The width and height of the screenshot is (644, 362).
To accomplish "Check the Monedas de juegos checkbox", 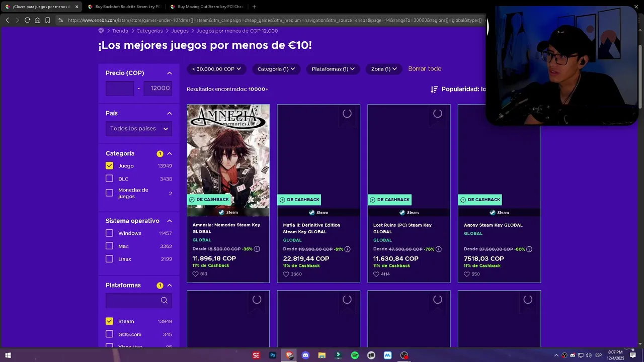I will pyautogui.click(x=109, y=193).
